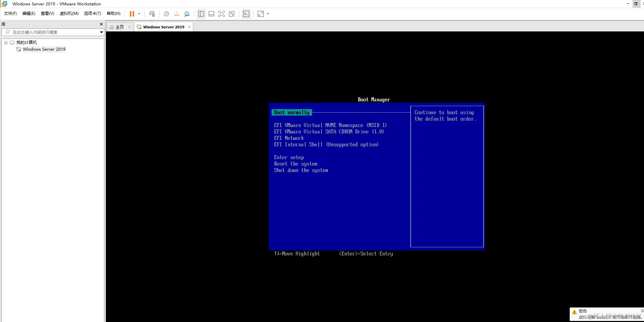Click the VMware Workstation title bar icon

4,4
